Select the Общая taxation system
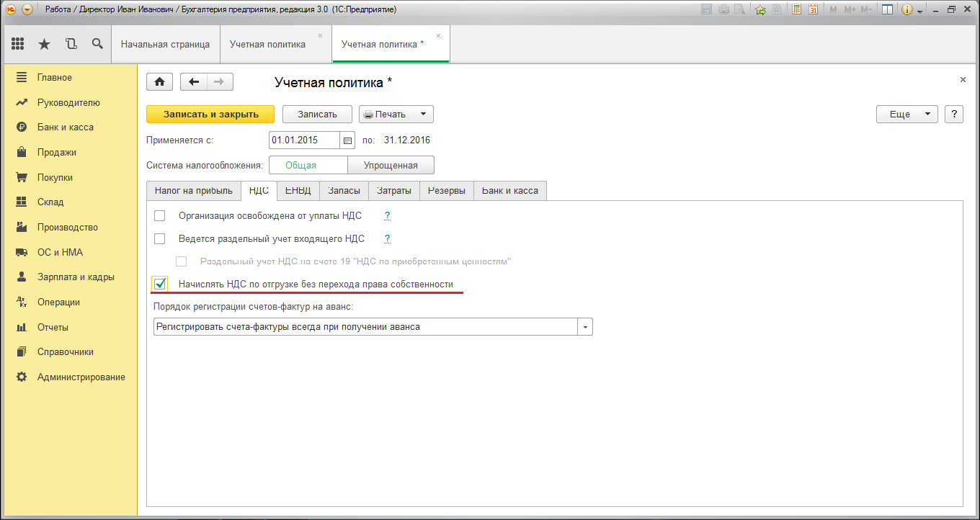Screen dimensions: 980x520 pyautogui.click(x=308, y=165)
